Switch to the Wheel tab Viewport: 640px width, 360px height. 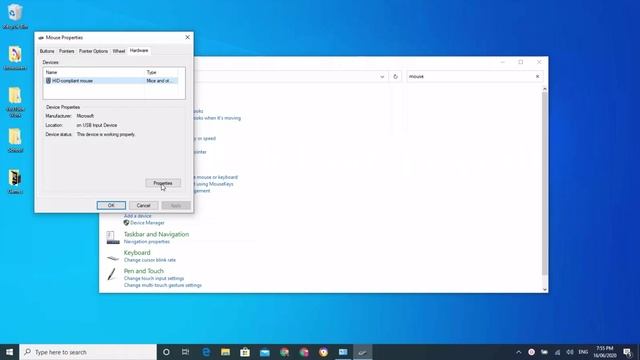[x=119, y=51]
